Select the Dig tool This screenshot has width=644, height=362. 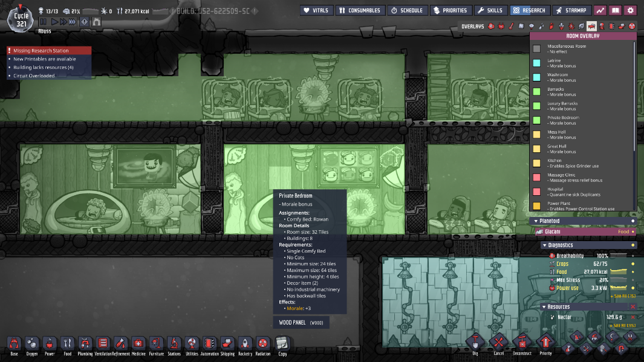475,344
